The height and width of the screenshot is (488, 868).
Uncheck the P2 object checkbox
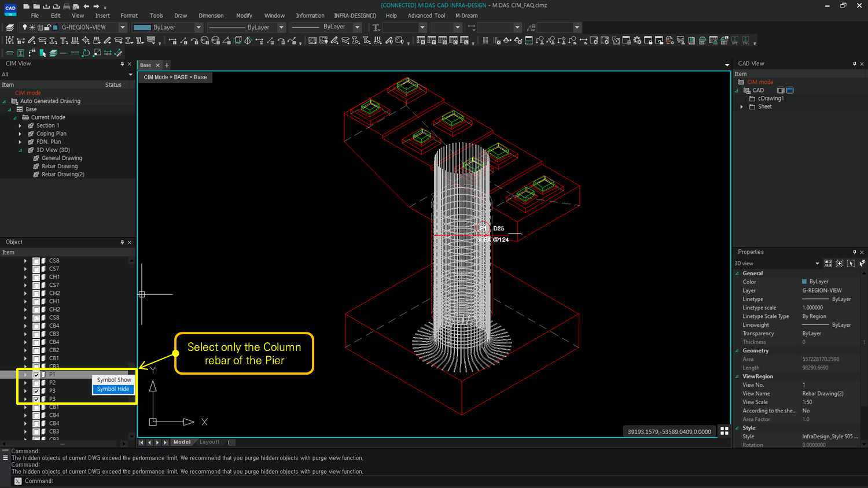click(36, 382)
